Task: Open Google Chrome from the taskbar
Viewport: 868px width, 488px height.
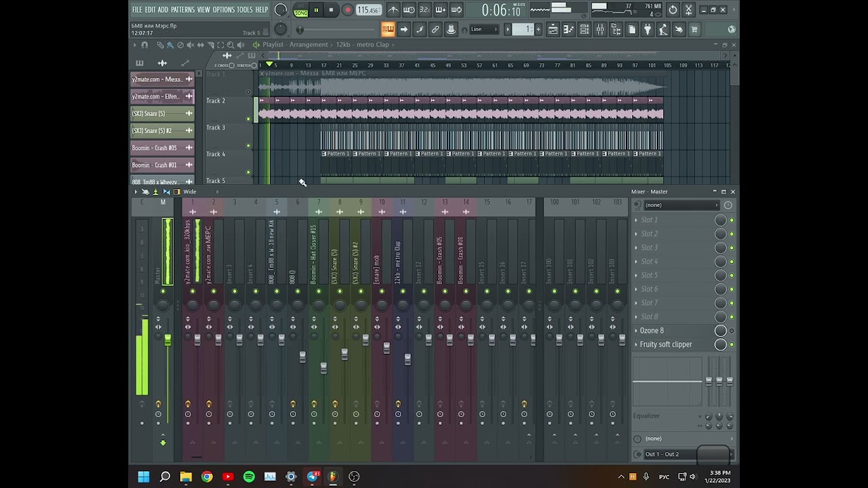Action: pyautogui.click(x=207, y=476)
